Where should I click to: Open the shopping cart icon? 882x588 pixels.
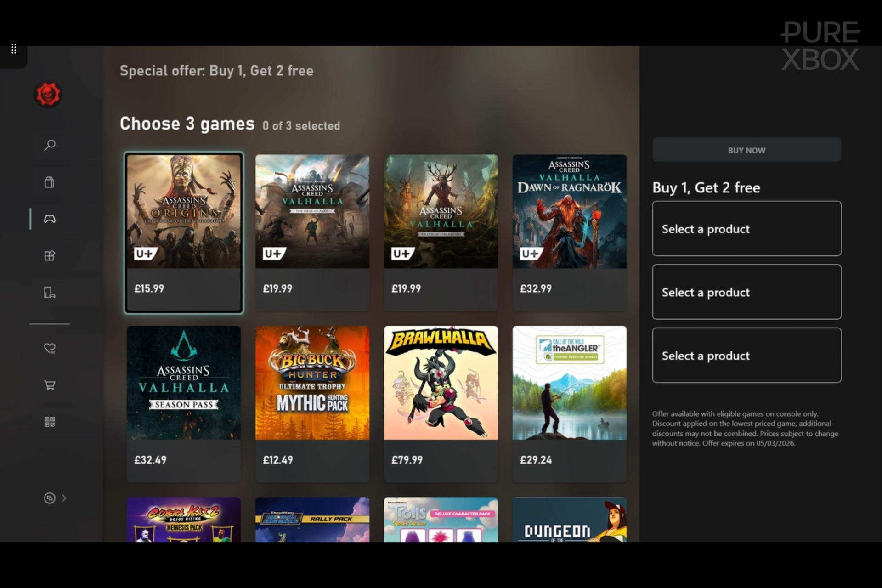pos(50,385)
